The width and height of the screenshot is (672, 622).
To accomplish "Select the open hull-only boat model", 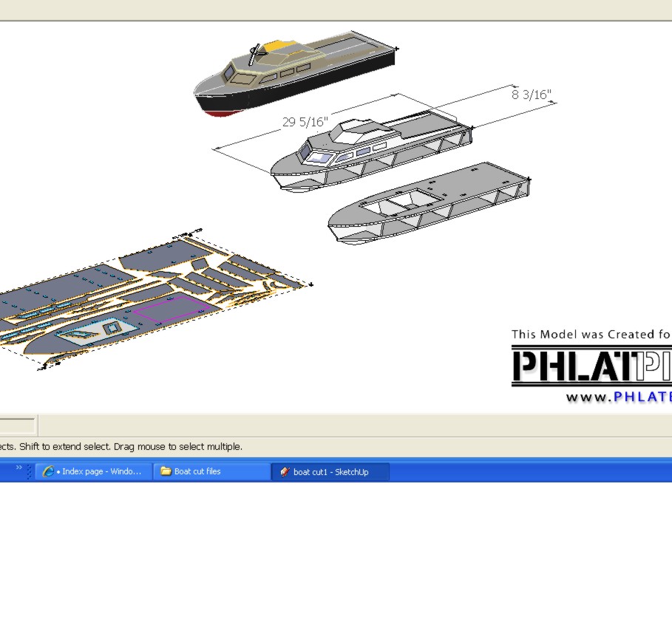I will tap(429, 207).
